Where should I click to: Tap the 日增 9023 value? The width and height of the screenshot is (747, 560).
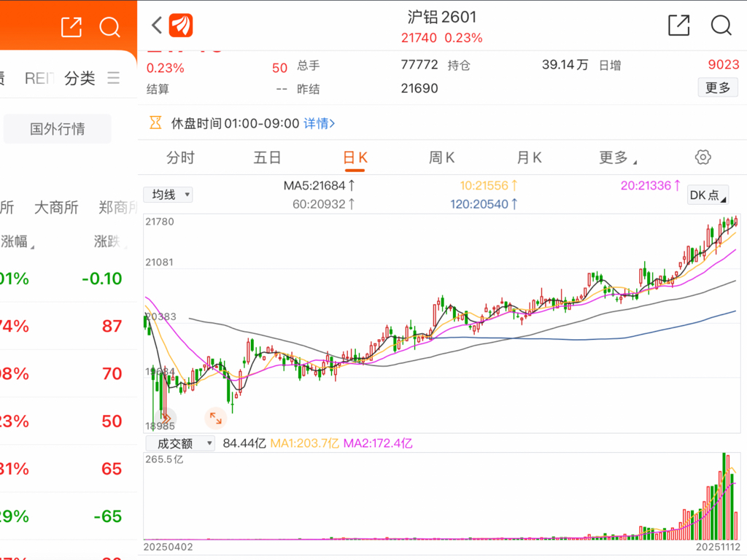[723, 64]
